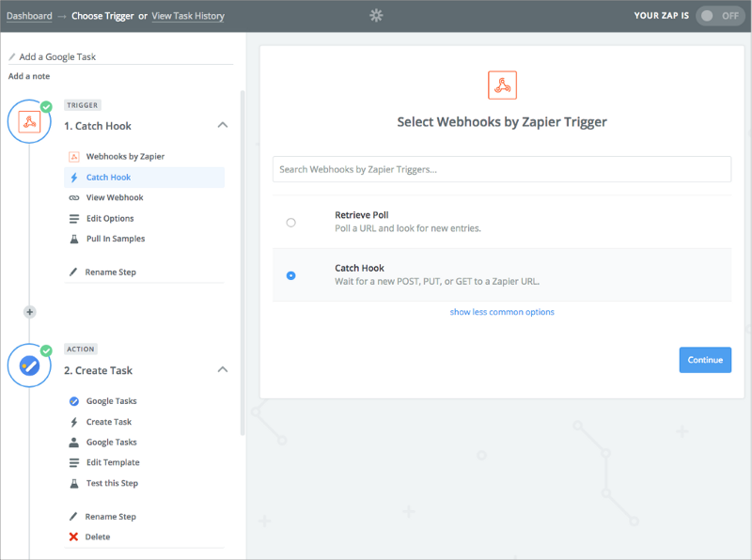Click the lines icon beside Edit Options
Image resolution: width=752 pixels, height=560 pixels.
(74, 219)
